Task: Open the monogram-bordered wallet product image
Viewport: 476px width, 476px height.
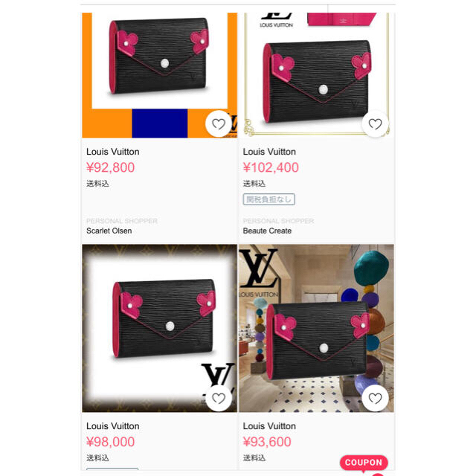Action: (160, 328)
